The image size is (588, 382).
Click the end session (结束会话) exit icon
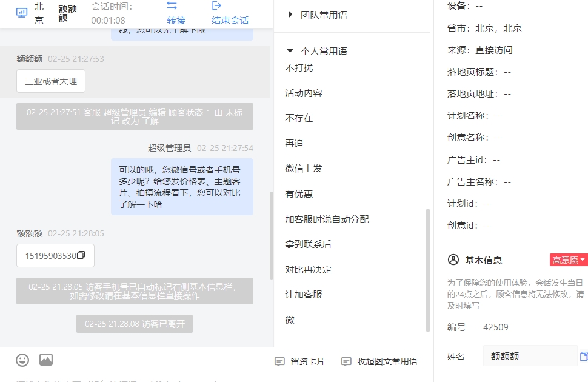click(x=217, y=5)
